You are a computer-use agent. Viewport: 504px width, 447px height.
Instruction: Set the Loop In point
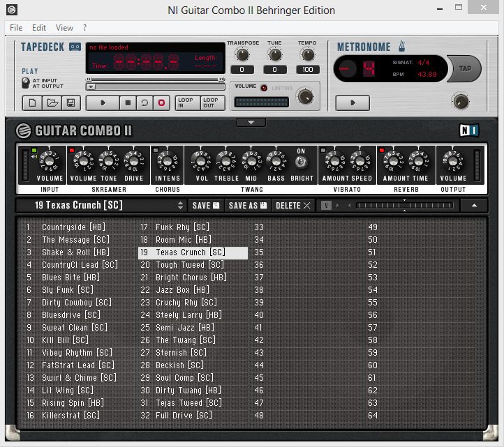187,103
